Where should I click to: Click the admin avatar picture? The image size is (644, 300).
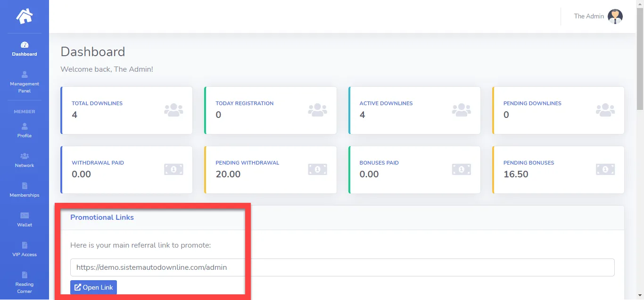(615, 16)
